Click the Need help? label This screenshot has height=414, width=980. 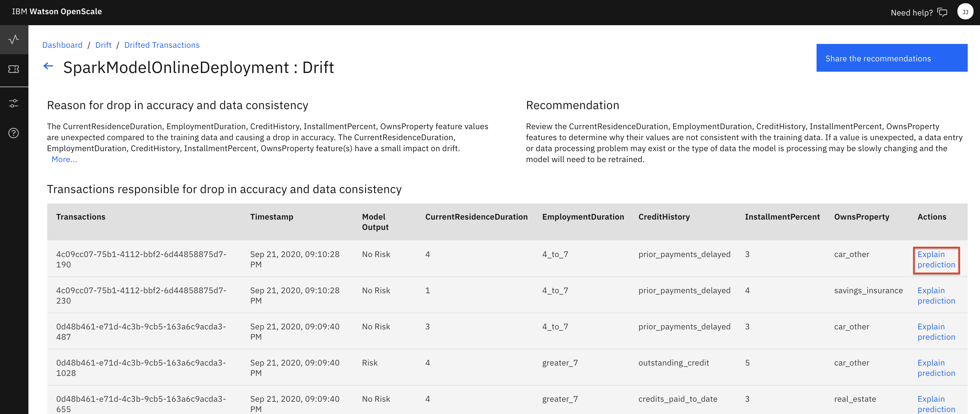pyautogui.click(x=911, y=12)
